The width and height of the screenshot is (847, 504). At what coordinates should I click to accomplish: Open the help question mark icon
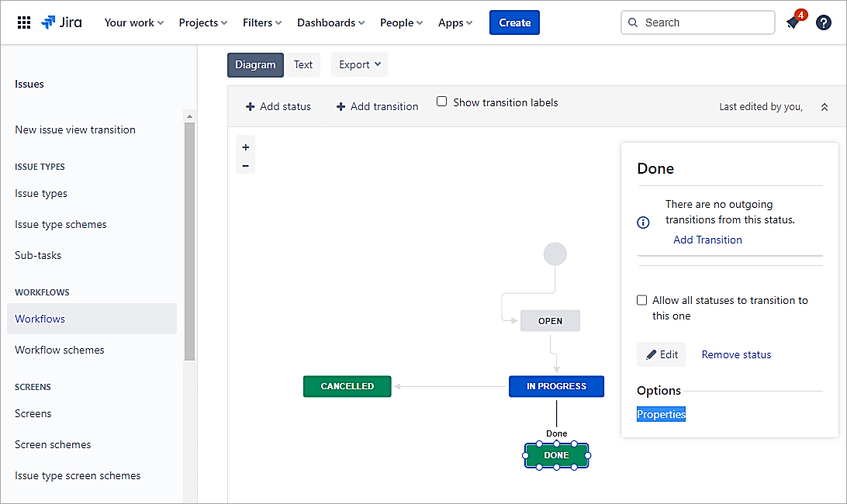(x=824, y=22)
